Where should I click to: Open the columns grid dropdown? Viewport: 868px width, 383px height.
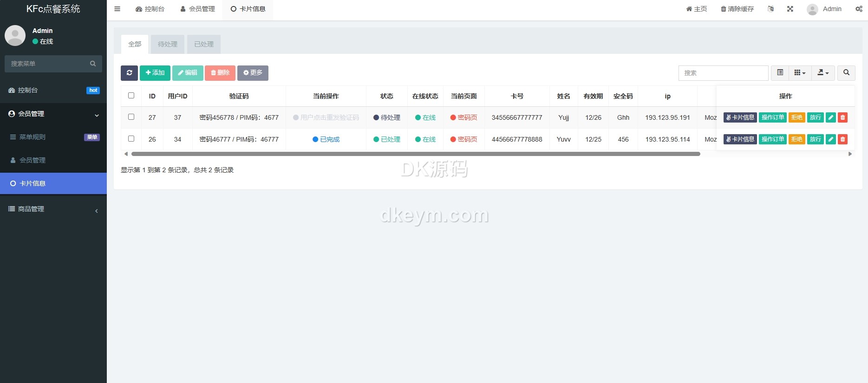click(800, 73)
